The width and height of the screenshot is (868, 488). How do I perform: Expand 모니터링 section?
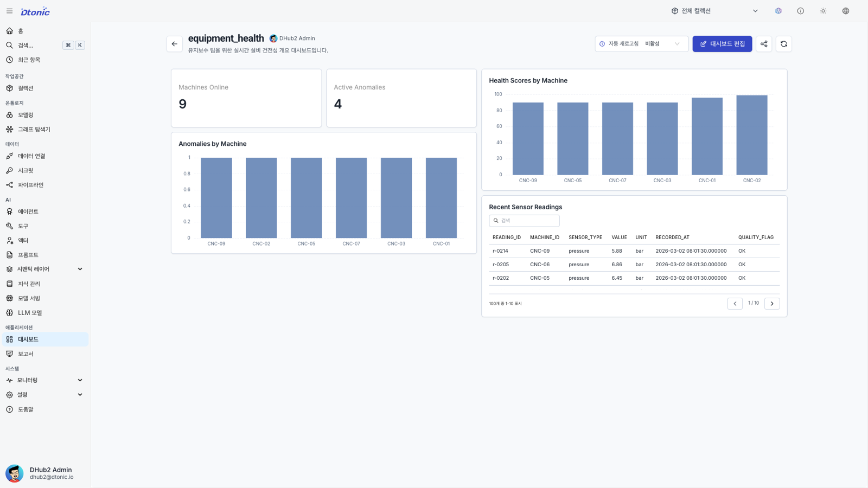point(45,381)
